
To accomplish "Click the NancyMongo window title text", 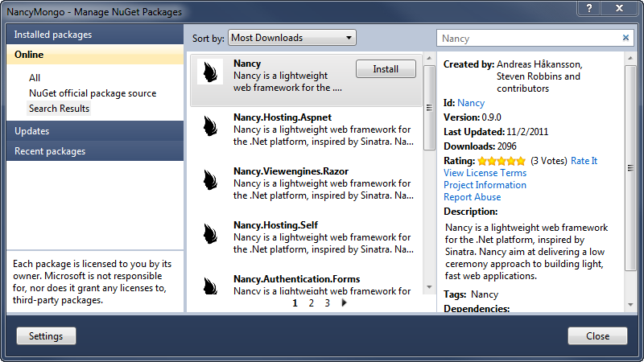I will [x=94, y=12].
